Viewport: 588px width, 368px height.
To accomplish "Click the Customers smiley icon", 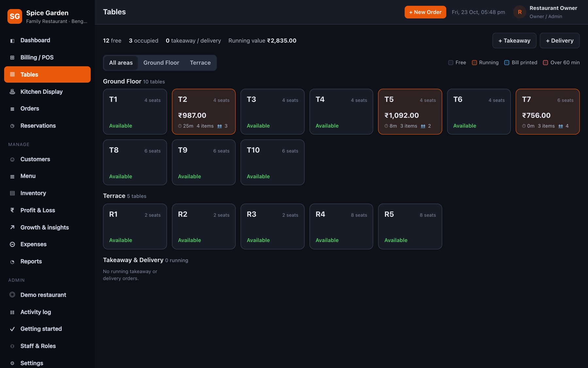I will (x=12, y=159).
